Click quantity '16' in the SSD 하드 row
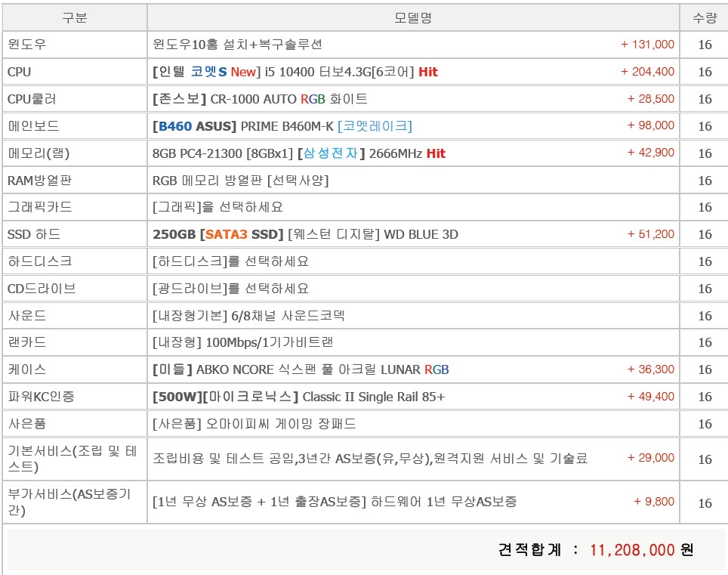728x575 pixels. coord(705,234)
